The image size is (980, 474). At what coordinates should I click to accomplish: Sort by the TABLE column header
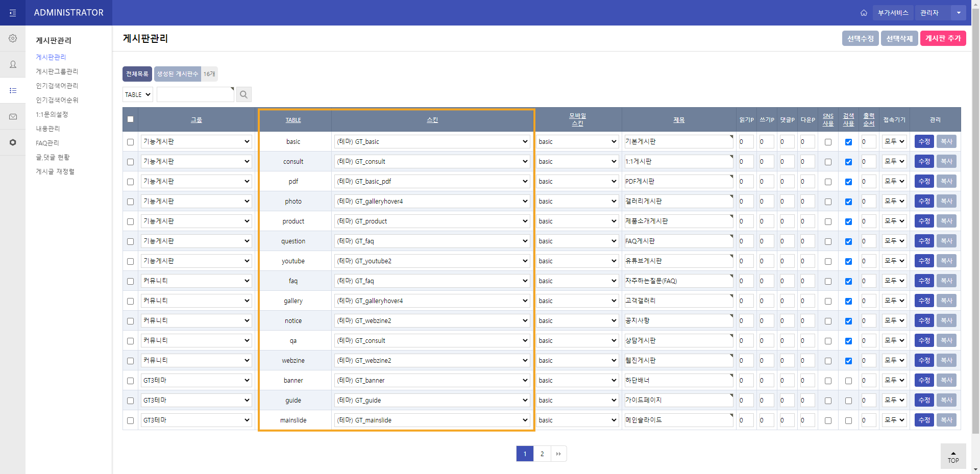(x=293, y=120)
